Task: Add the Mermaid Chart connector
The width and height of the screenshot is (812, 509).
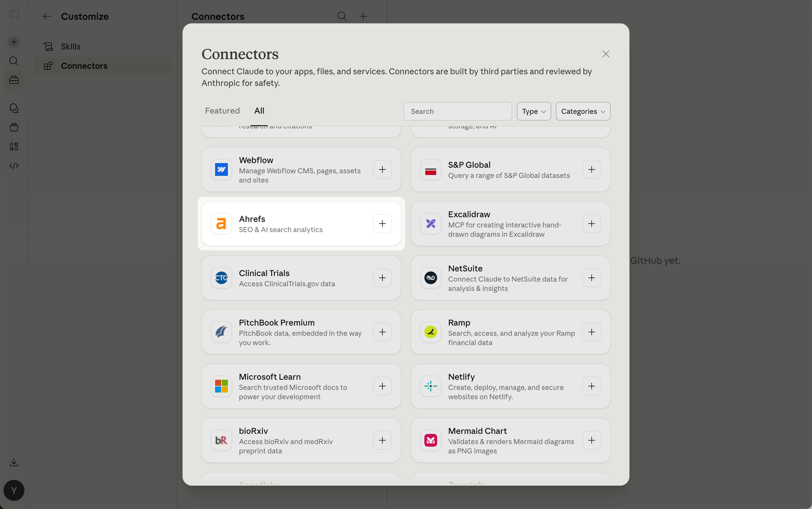Action: tap(591, 440)
